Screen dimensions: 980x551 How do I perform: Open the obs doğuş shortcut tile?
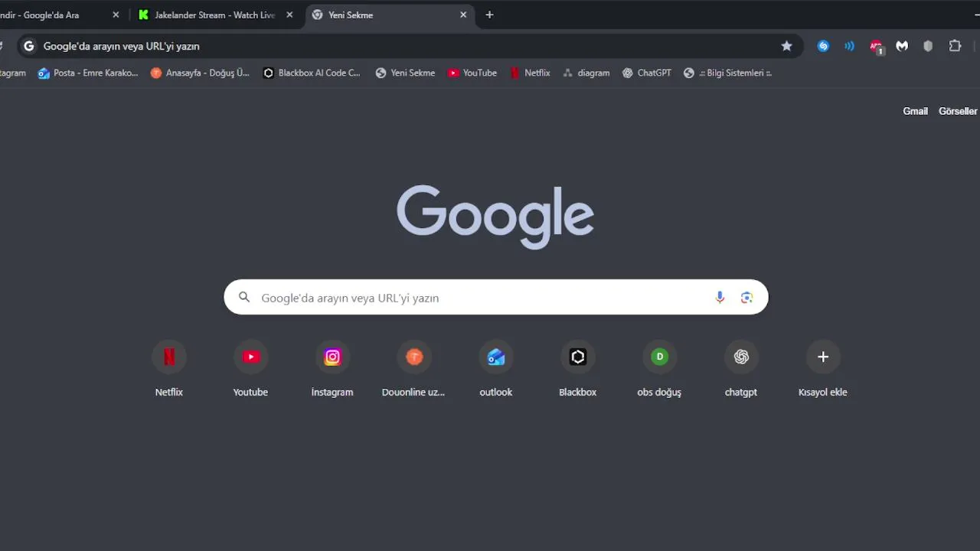tap(659, 370)
